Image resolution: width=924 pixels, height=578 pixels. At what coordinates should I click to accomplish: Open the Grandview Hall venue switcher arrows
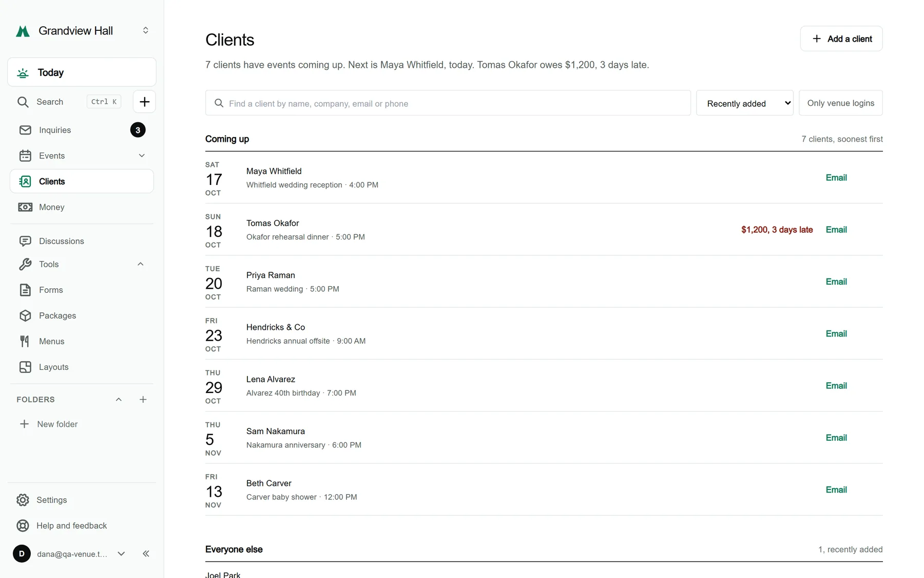[146, 30]
